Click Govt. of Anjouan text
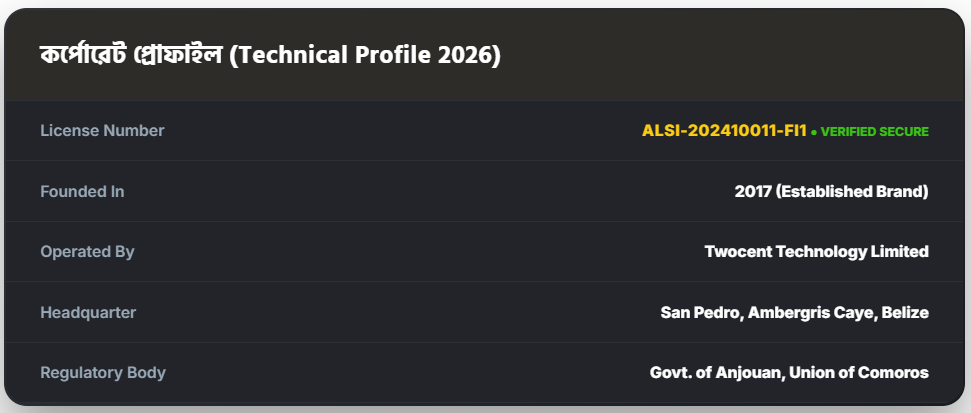This screenshot has width=971, height=413. [714, 373]
